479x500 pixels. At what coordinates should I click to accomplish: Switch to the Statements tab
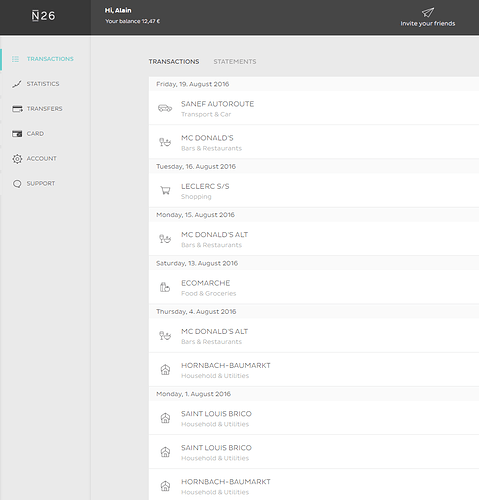[x=235, y=62]
